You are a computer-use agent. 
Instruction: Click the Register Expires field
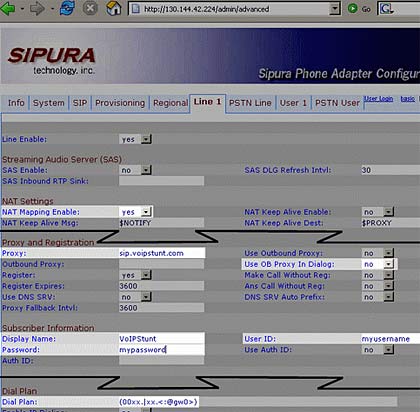pos(161,286)
